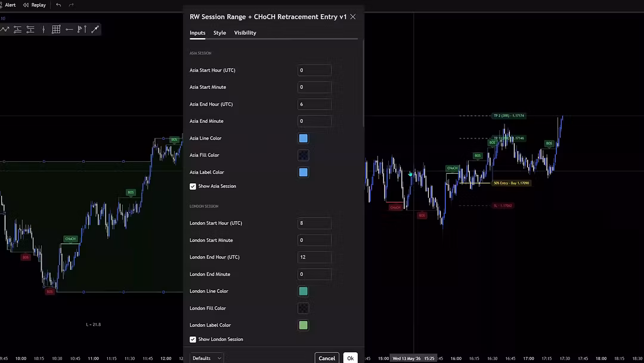
Task: Edit London End Hour (UTC) value
Action: coord(314,257)
